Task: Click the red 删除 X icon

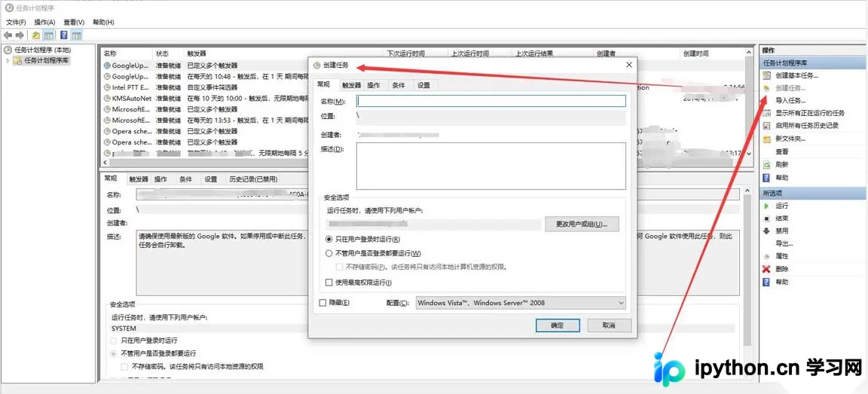Action: 767,269
